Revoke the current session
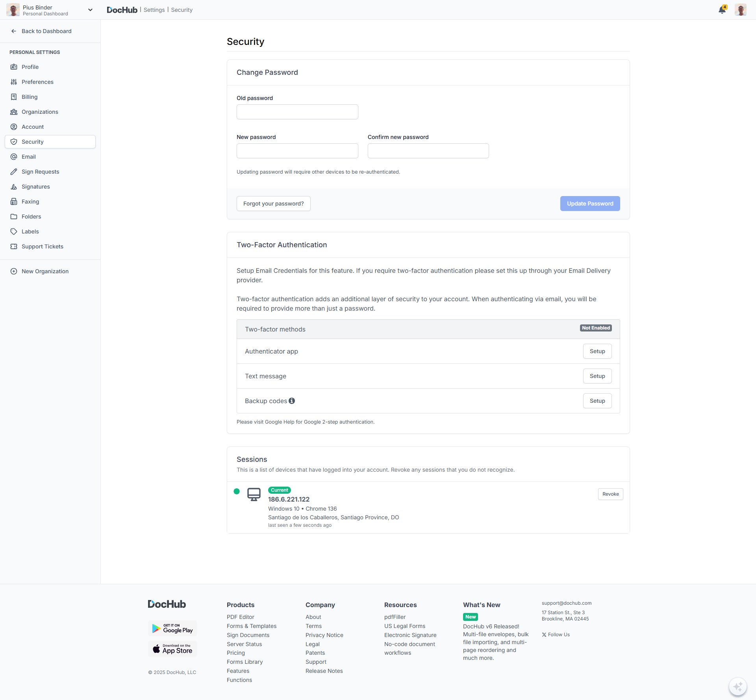 pyautogui.click(x=610, y=494)
